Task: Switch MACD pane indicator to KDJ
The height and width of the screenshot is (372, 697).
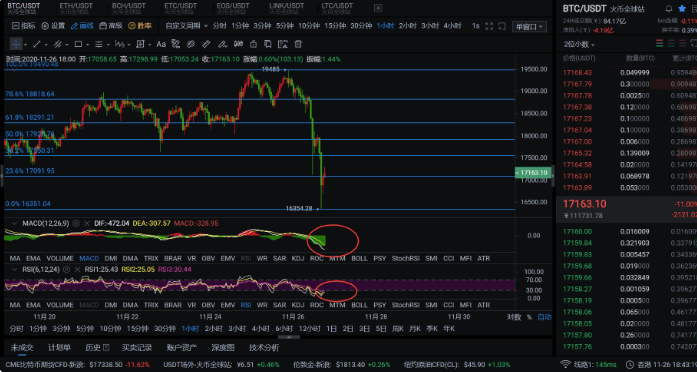Action: pos(298,258)
